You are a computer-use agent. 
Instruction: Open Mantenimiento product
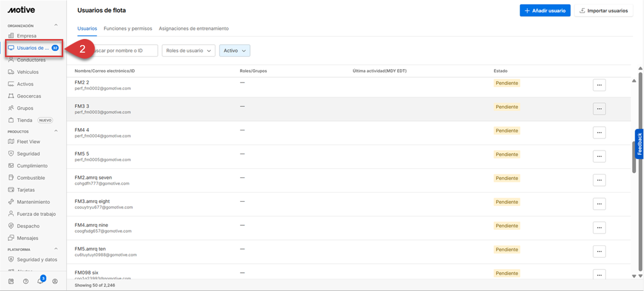tap(30, 202)
